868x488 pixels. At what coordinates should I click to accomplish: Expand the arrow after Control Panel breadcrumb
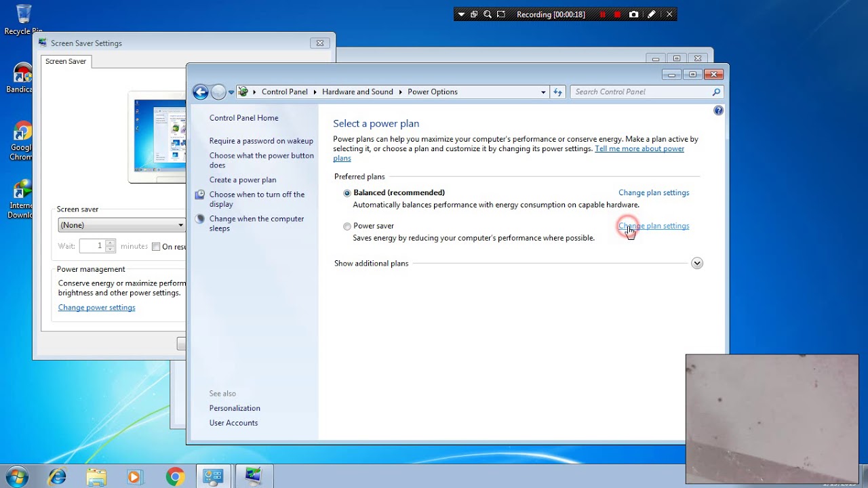click(x=315, y=92)
